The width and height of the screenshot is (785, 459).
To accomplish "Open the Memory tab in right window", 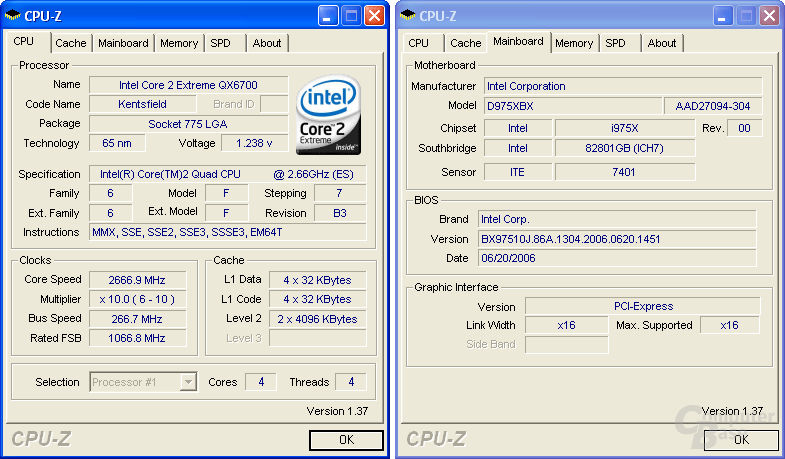I will click(574, 43).
